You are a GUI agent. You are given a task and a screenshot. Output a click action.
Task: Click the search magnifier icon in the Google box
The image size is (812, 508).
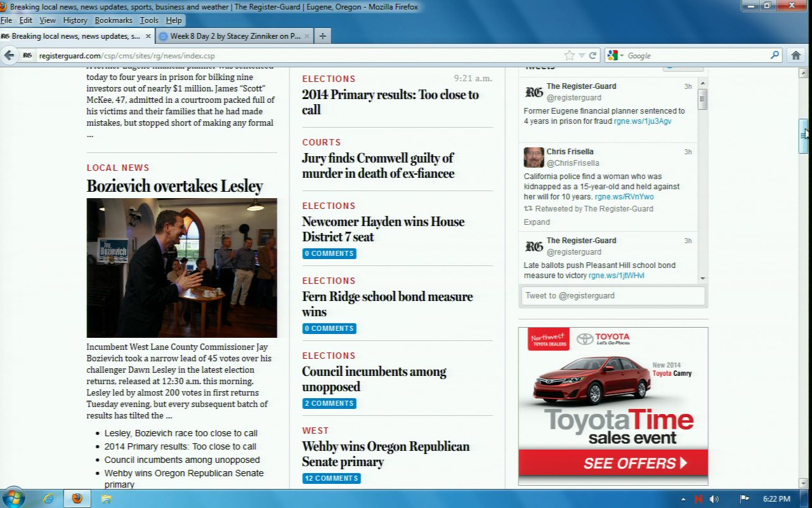click(775, 55)
